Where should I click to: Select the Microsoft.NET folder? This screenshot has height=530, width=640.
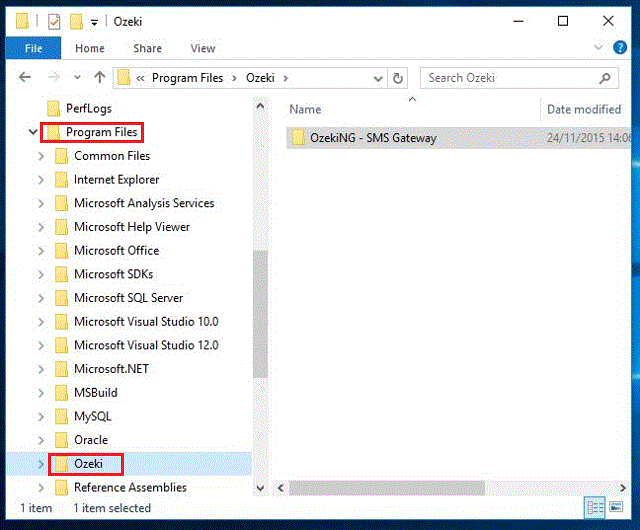[x=111, y=369]
